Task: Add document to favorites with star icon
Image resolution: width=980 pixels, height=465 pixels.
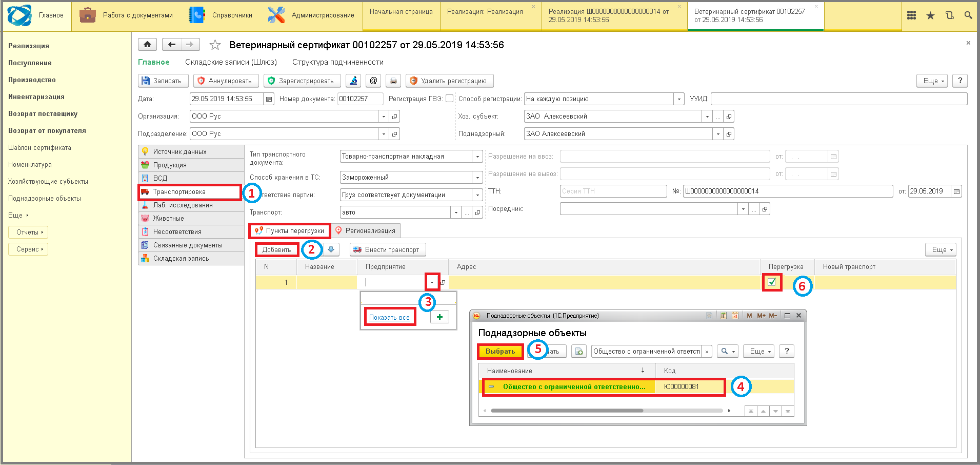Action: click(x=215, y=45)
